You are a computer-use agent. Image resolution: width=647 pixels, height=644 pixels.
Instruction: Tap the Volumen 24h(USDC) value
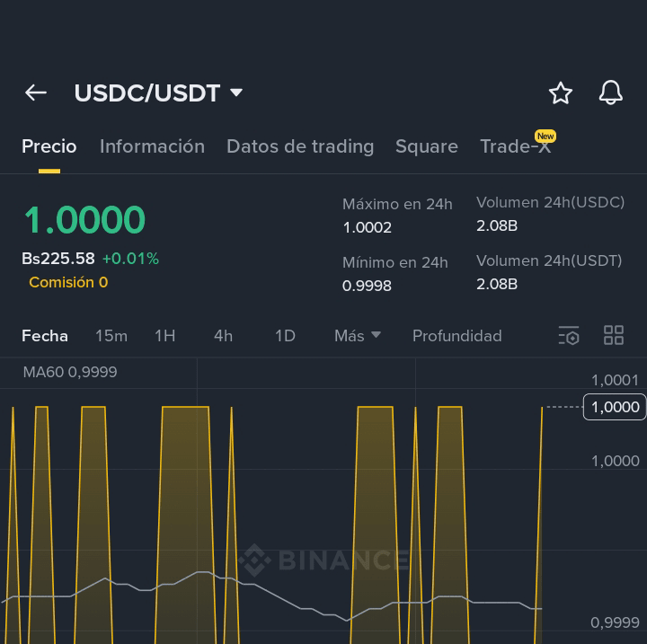click(497, 225)
